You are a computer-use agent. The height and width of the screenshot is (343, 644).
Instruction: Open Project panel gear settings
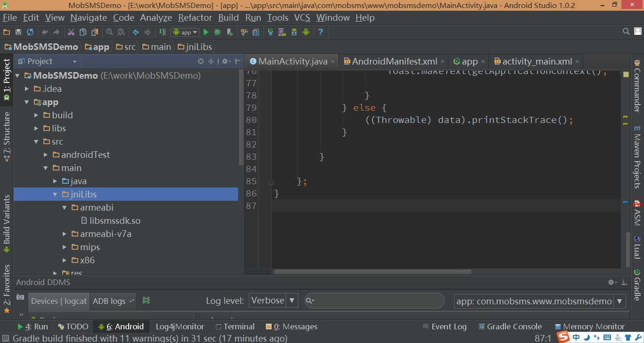pyautogui.click(x=226, y=61)
